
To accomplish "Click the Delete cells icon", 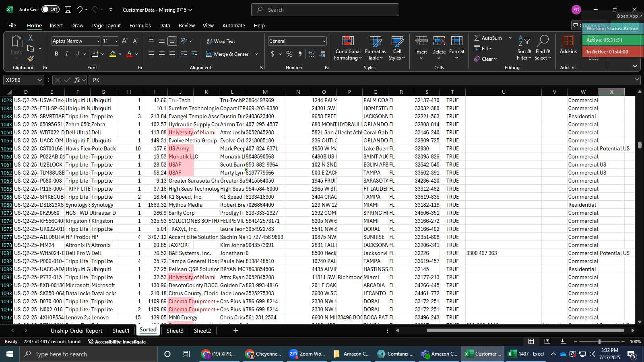I will 439,41.
